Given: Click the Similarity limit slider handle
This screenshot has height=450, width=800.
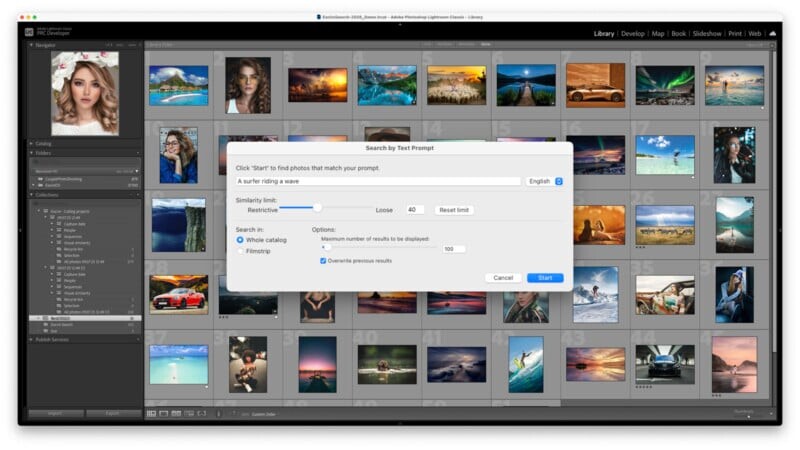Looking at the screenshot, I should point(317,208).
